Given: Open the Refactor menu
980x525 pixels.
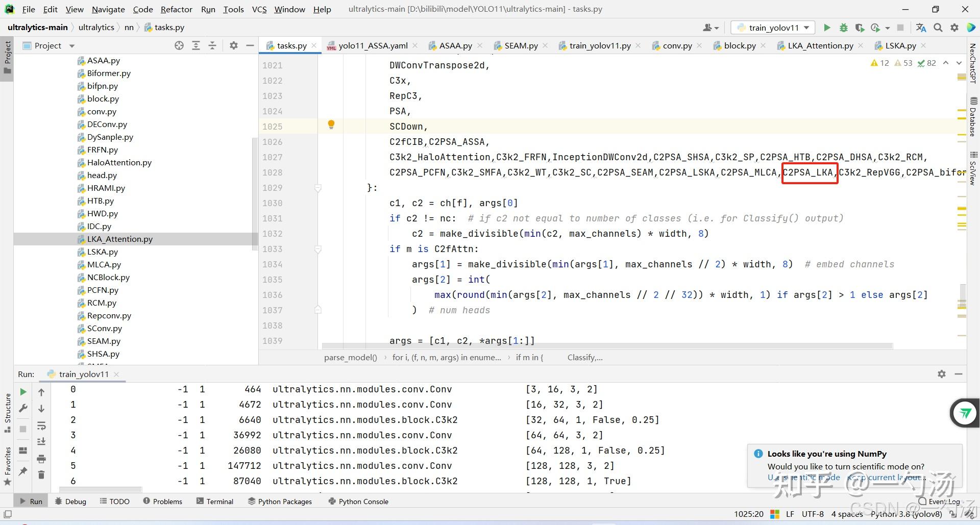Looking at the screenshot, I should tap(177, 9).
